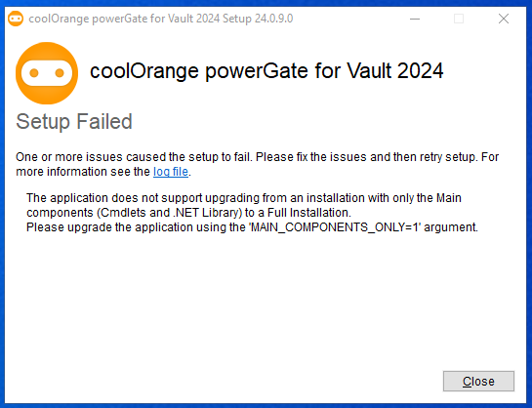
Task: Click the large orange coolOrange robot logo
Action: [47, 73]
